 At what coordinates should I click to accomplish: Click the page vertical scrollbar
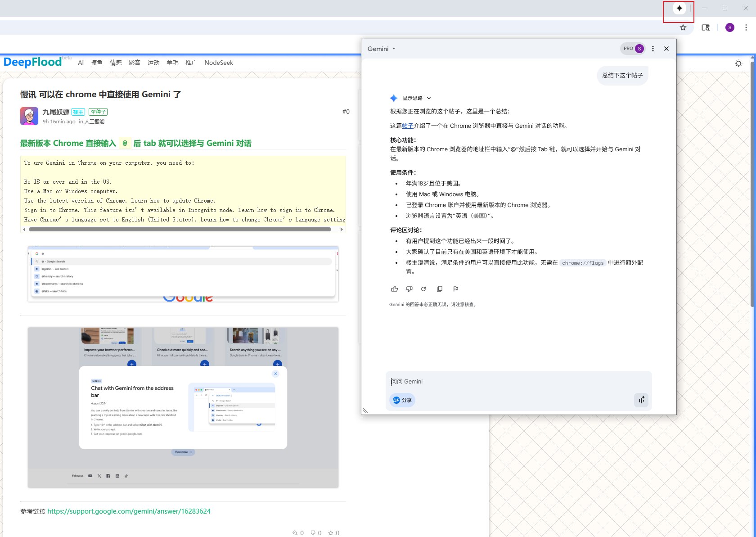click(752, 185)
